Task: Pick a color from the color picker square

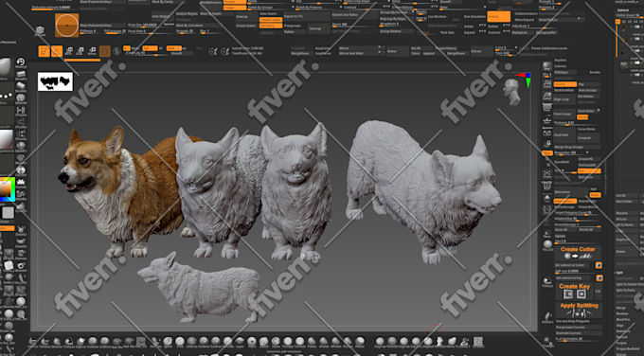Action: tap(6, 189)
